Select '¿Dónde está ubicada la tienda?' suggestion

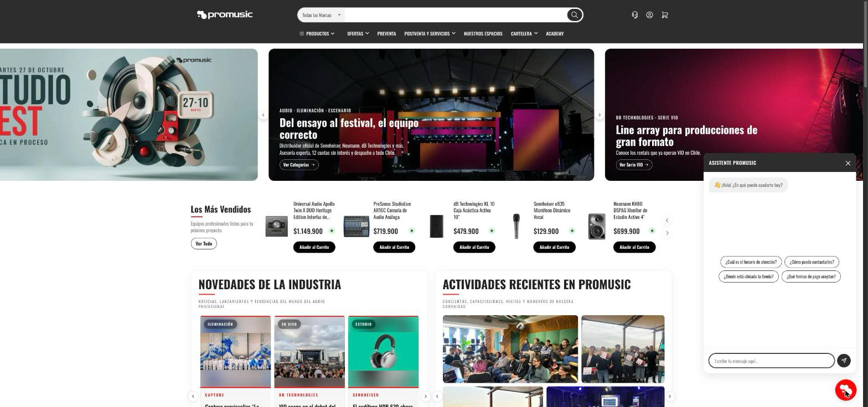[x=748, y=276]
